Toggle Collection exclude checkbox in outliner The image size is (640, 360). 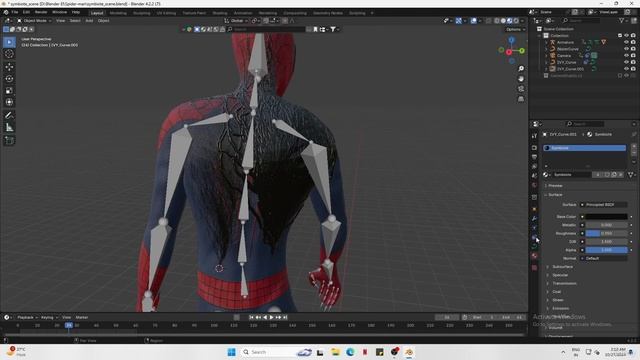point(620,36)
